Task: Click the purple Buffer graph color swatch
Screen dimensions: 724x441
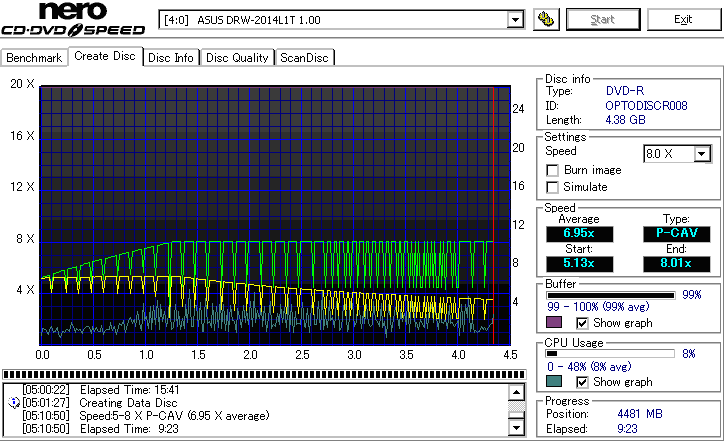Action: 553,323
